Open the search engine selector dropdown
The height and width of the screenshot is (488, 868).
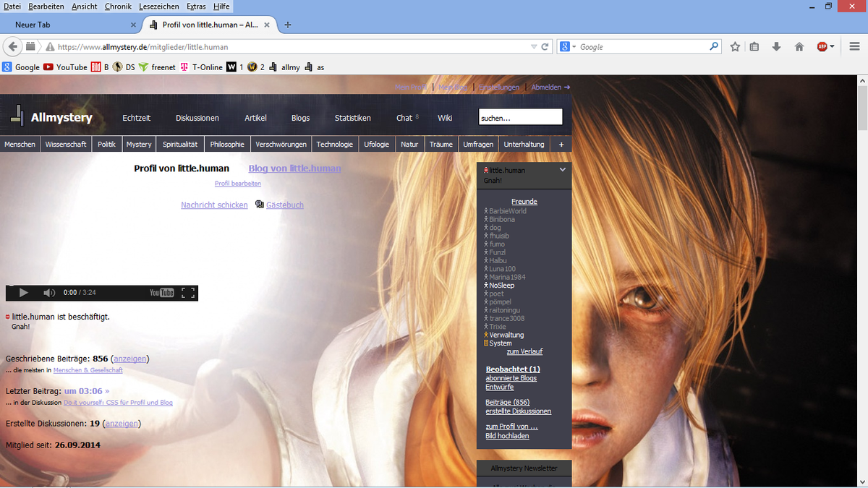point(569,46)
